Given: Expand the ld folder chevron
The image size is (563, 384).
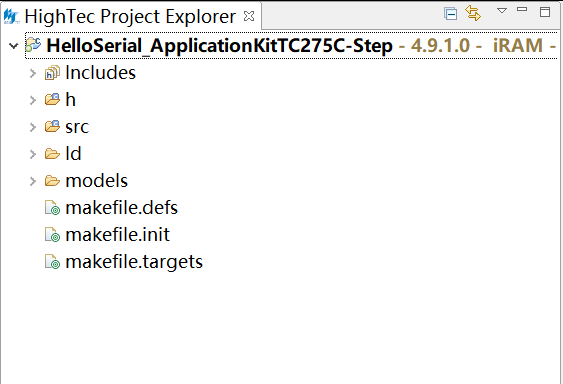Looking at the screenshot, I should [x=33, y=154].
